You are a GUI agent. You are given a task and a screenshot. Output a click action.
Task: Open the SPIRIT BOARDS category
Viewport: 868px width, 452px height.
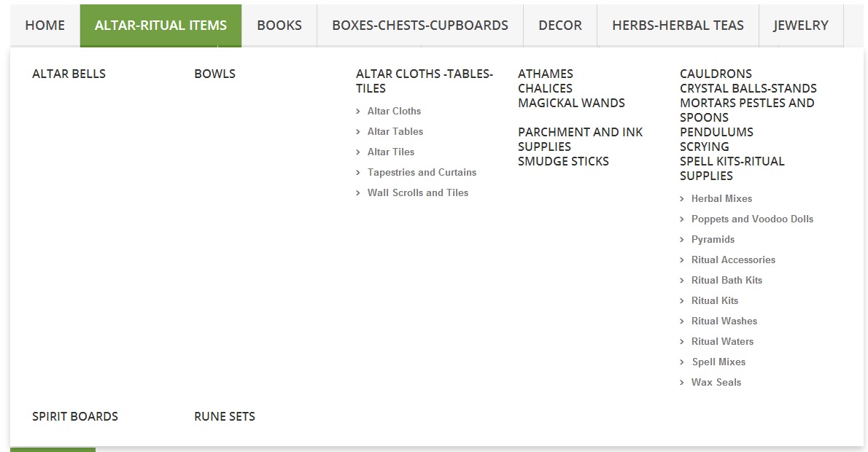[74, 416]
